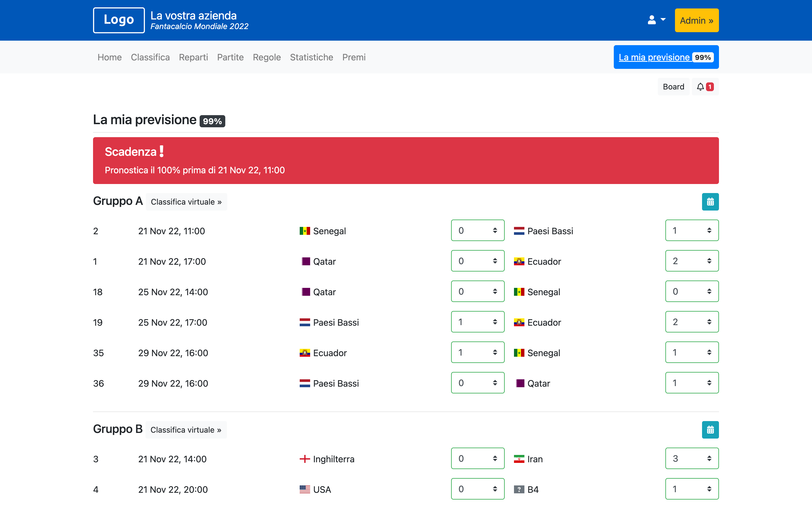Click date 21 Nov 22, 11:00 in match 2
The height and width of the screenshot is (508, 812).
click(171, 231)
